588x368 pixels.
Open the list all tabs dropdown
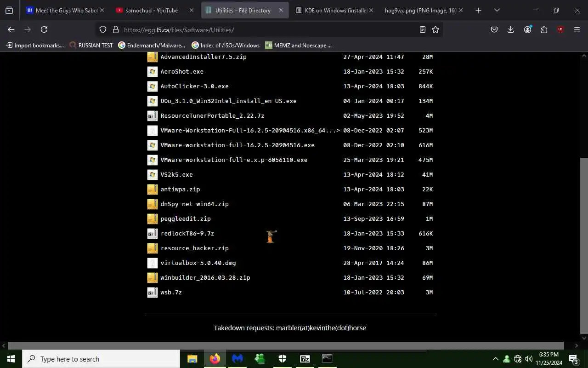(497, 10)
